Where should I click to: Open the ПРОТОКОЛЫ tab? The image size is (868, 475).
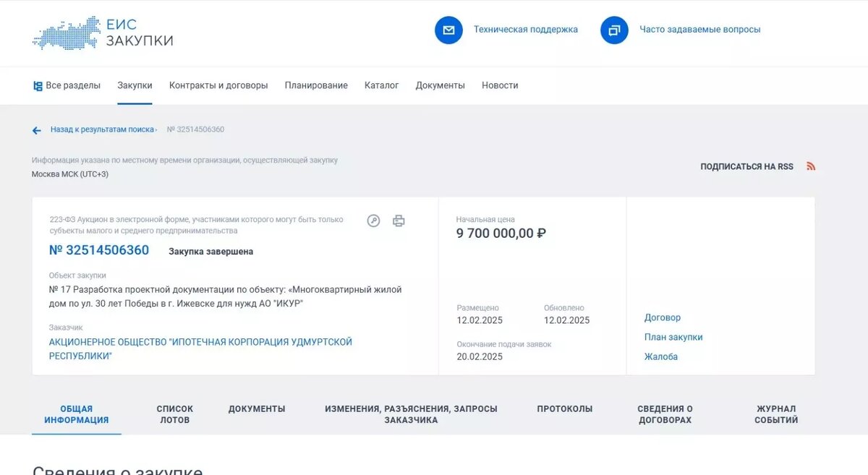[564, 408]
